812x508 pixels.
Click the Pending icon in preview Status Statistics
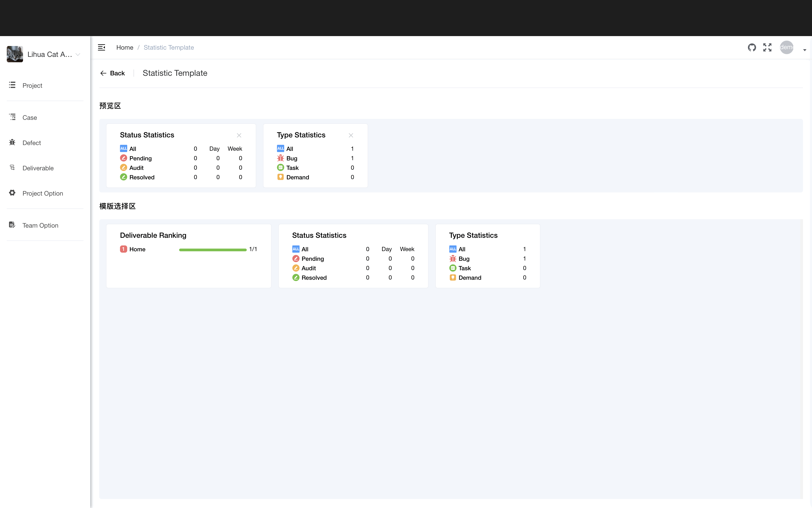click(x=124, y=158)
